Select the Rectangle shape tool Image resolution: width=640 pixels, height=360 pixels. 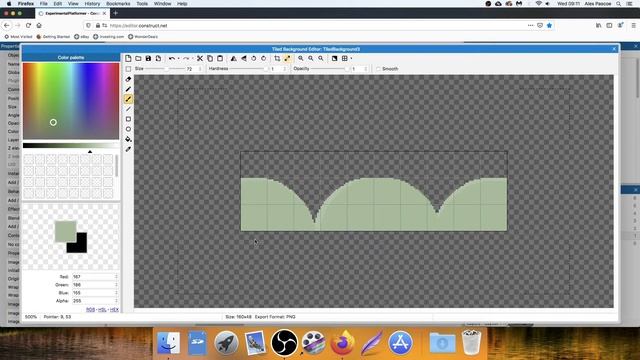[x=128, y=119]
